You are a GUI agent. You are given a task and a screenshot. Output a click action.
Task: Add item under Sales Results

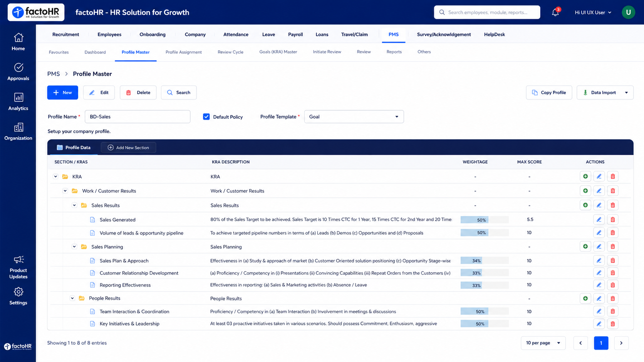point(585,205)
